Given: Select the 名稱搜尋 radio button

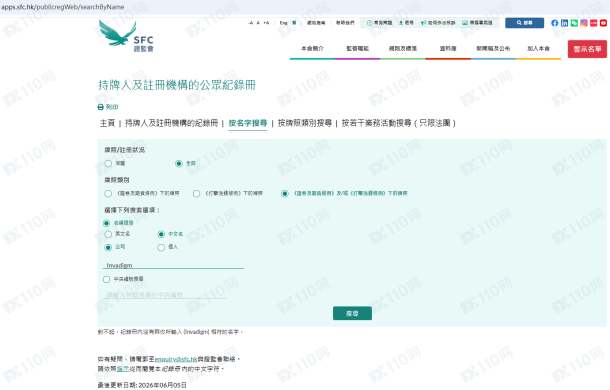Looking at the screenshot, I should point(106,223).
